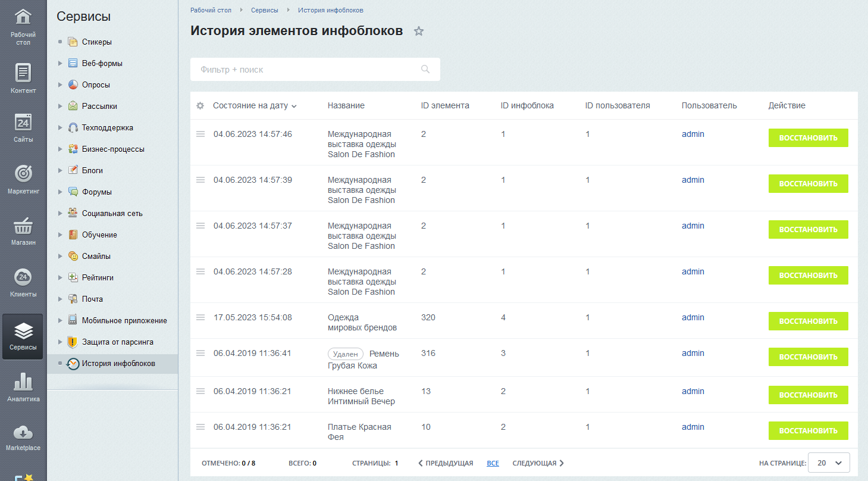Select История инфоблоков menu item

coord(118,363)
